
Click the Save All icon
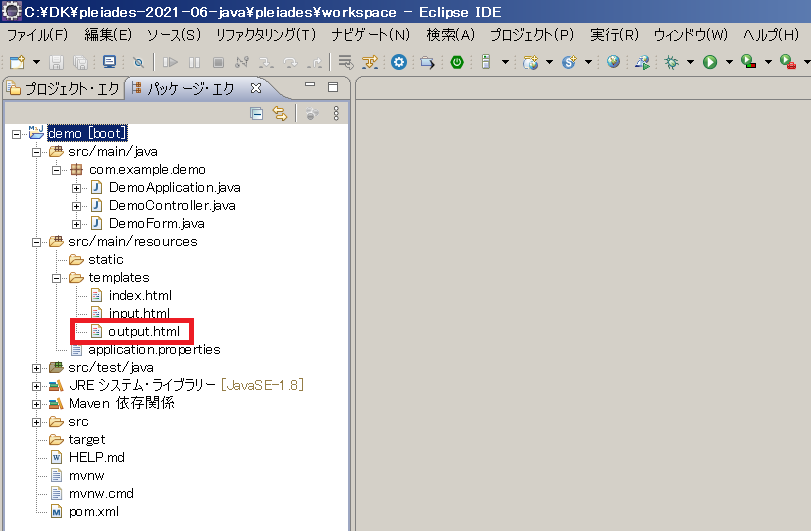point(80,63)
